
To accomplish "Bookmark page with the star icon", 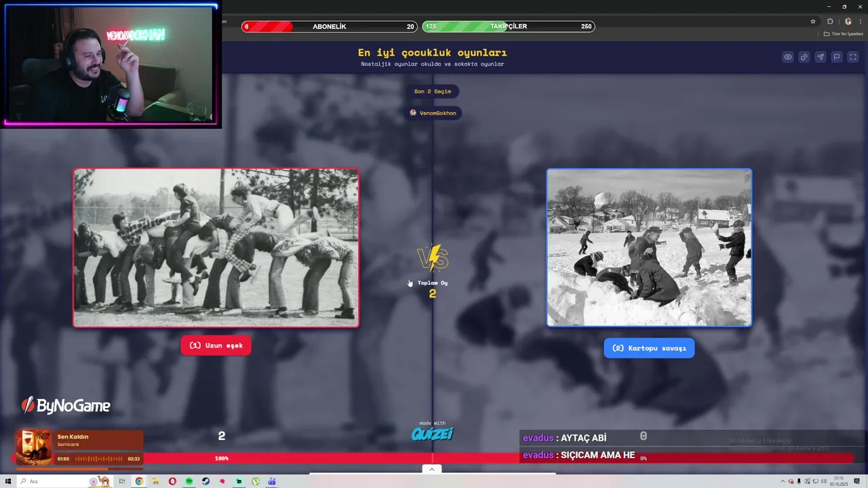I will [x=813, y=21].
